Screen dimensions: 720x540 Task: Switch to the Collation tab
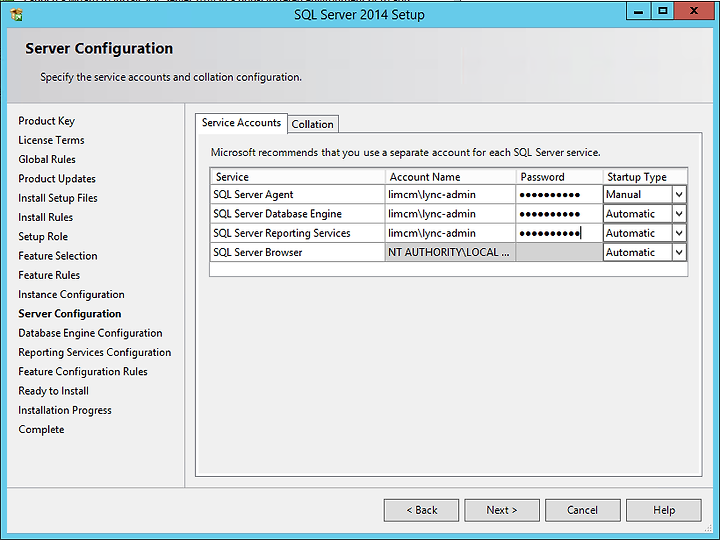click(313, 124)
